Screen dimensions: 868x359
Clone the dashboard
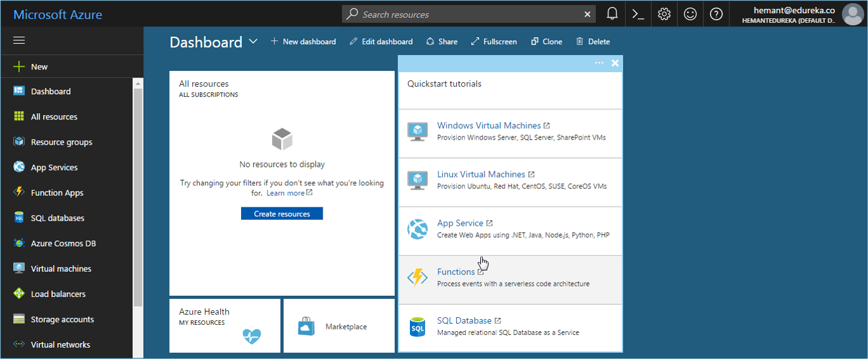pos(547,42)
